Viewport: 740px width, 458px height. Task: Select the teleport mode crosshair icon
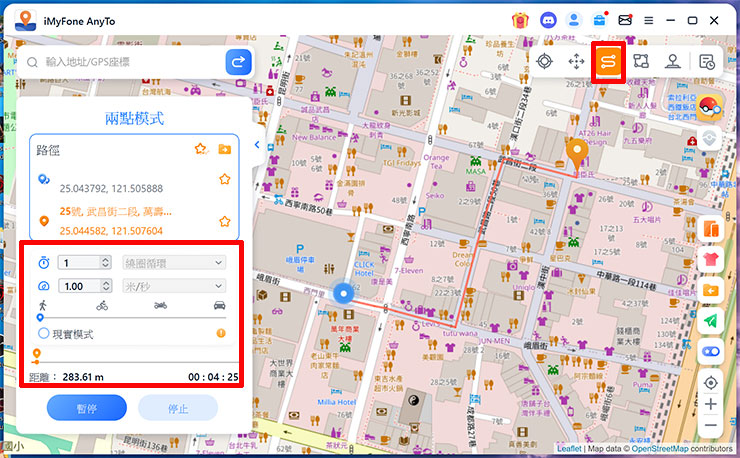[545, 61]
